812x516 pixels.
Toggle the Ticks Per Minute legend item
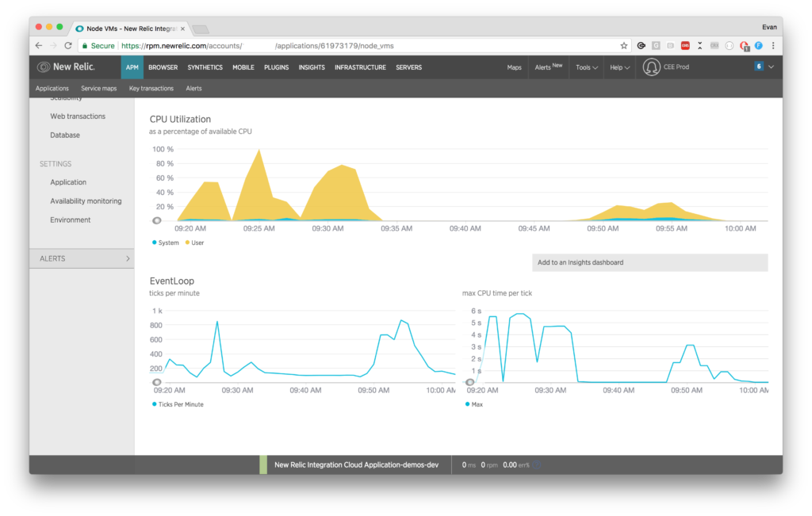tap(180, 404)
